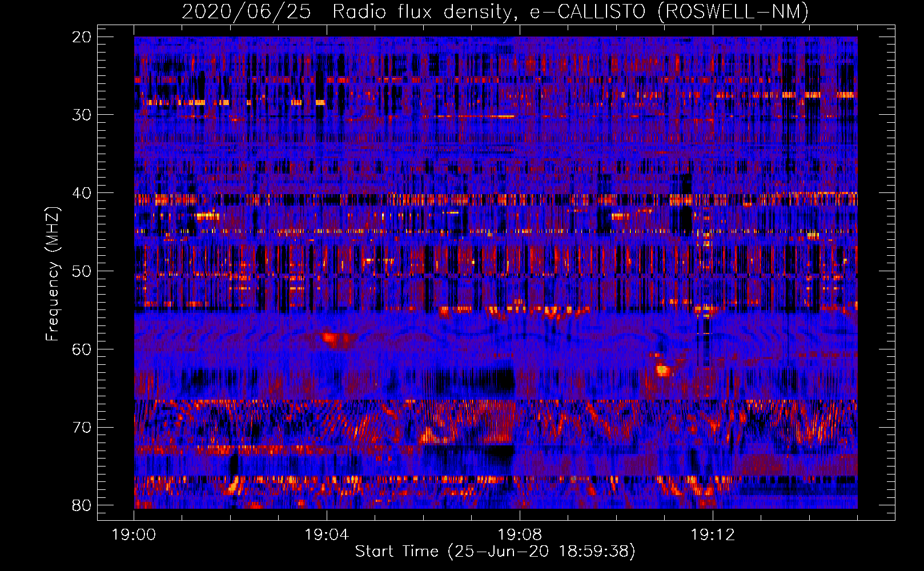The height and width of the screenshot is (571, 924).
Task: Click the 'Frequency (MHZ)' axis label
Action: coord(53,274)
